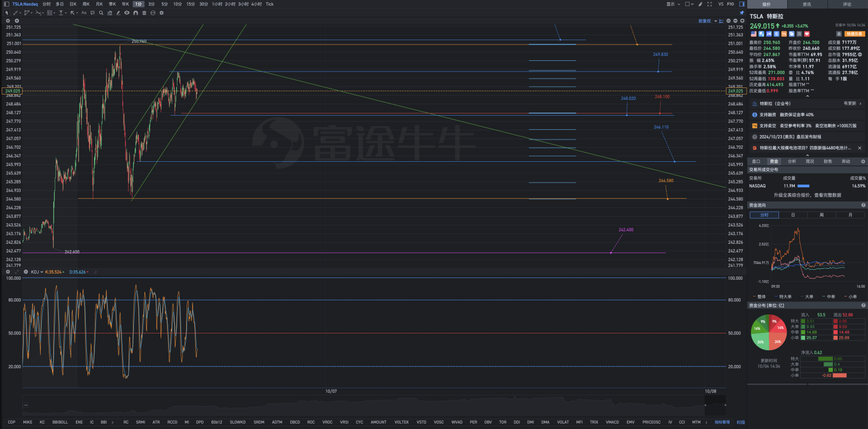Select the MACD-like DMA indicator
Viewport: 868px width, 429px height.
pos(545,422)
